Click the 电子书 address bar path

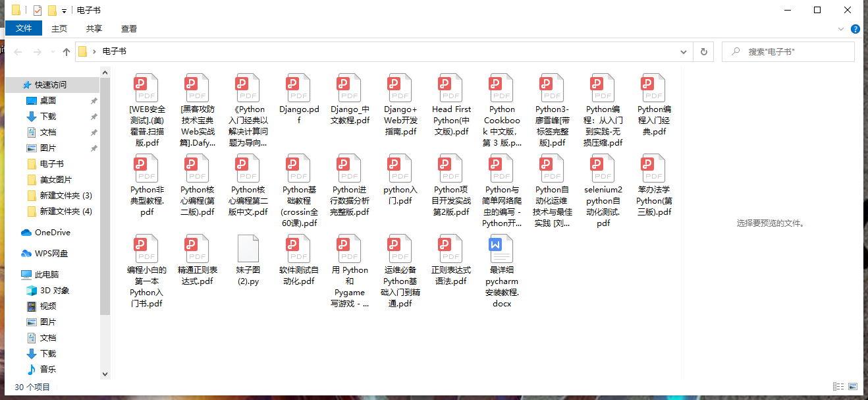(115, 51)
